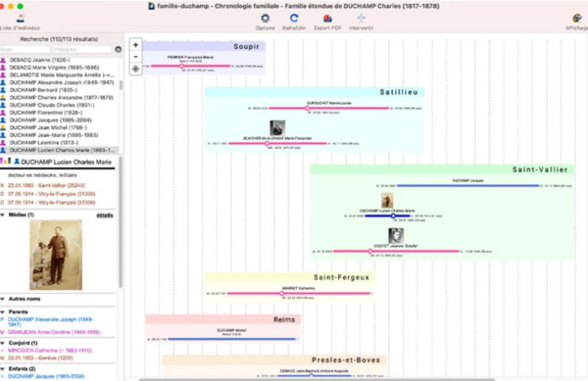Viewport: 588px width, 381px height.
Task: Open the Options gear in the toolbar
Action: [x=266, y=18]
